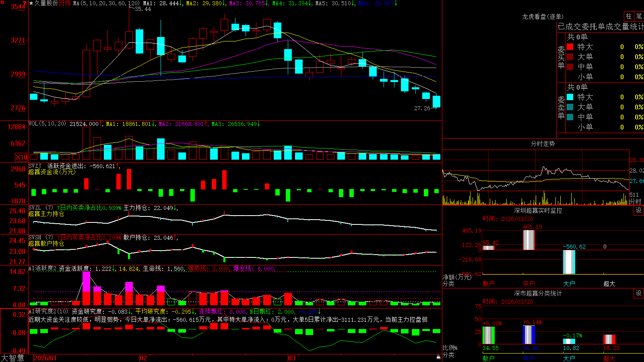Click the 03 month timeline marker
644x362 pixels.
pyautogui.click(x=292, y=358)
